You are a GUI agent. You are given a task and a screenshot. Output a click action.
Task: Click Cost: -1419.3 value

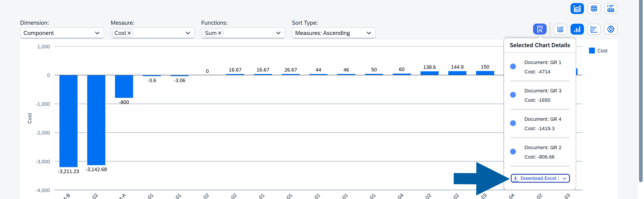539,128
